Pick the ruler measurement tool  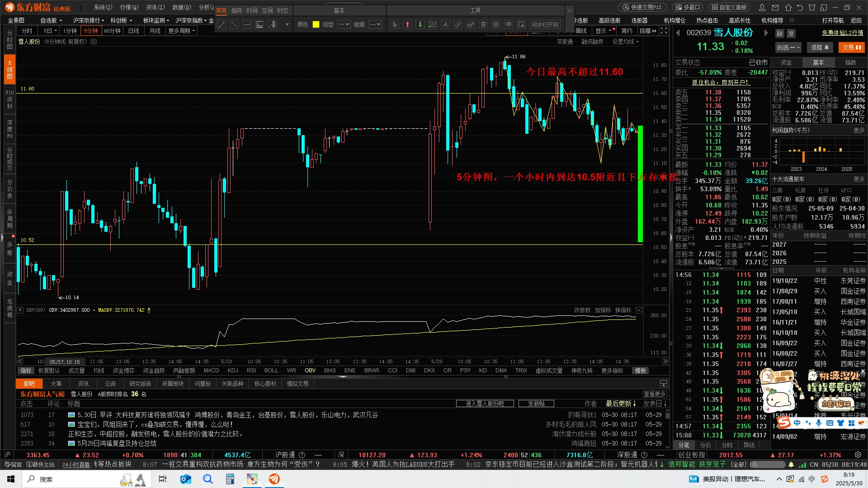(458, 25)
